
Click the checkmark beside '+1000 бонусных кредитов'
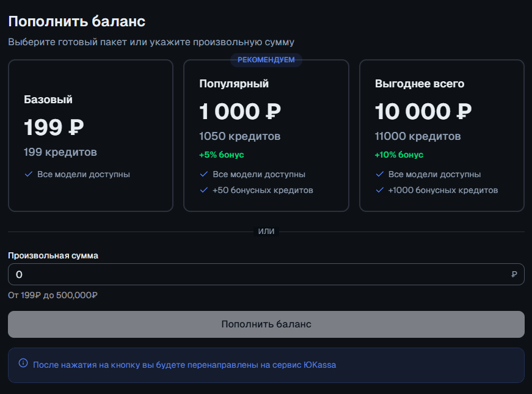click(380, 191)
